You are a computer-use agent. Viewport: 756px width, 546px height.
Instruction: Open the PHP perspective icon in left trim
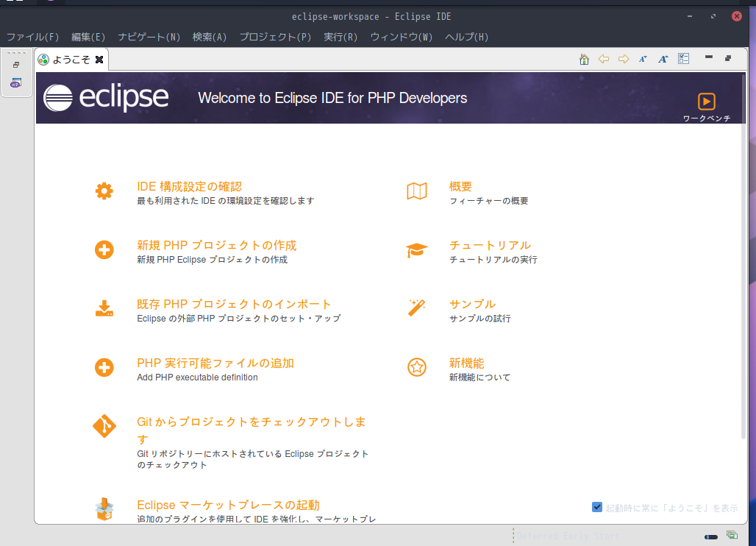tap(16, 83)
